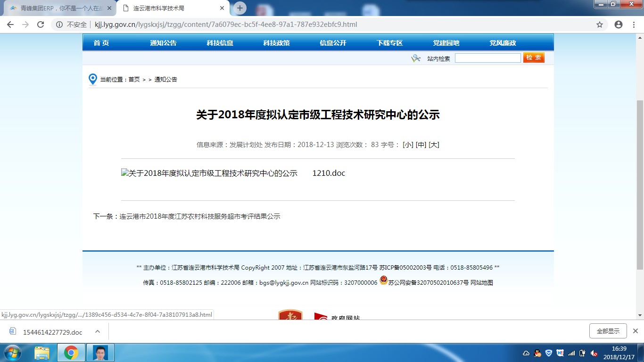Click the 站内检索 search input field

pyautogui.click(x=487, y=58)
